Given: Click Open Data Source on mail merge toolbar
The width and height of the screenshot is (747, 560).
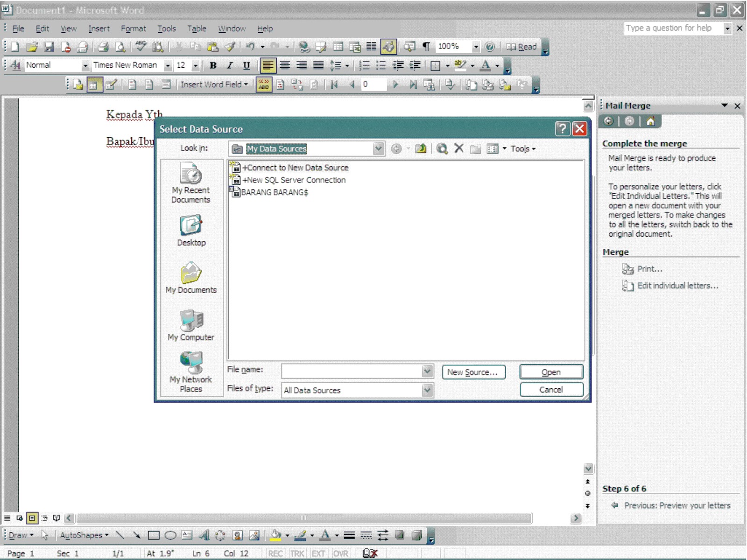Looking at the screenshot, I should point(94,84).
